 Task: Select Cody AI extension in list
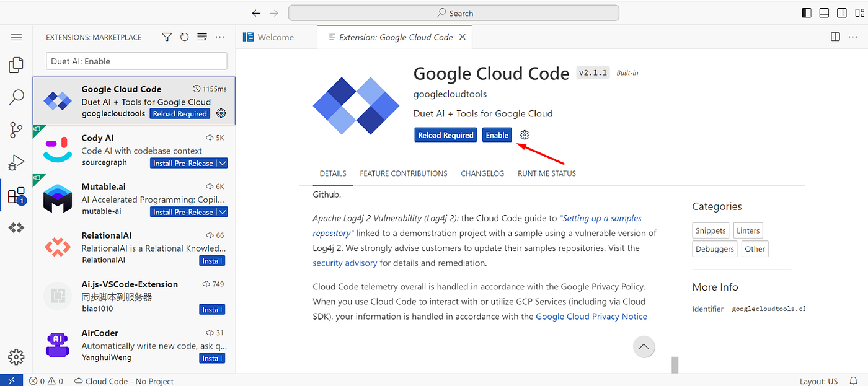click(x=134, y=150)
